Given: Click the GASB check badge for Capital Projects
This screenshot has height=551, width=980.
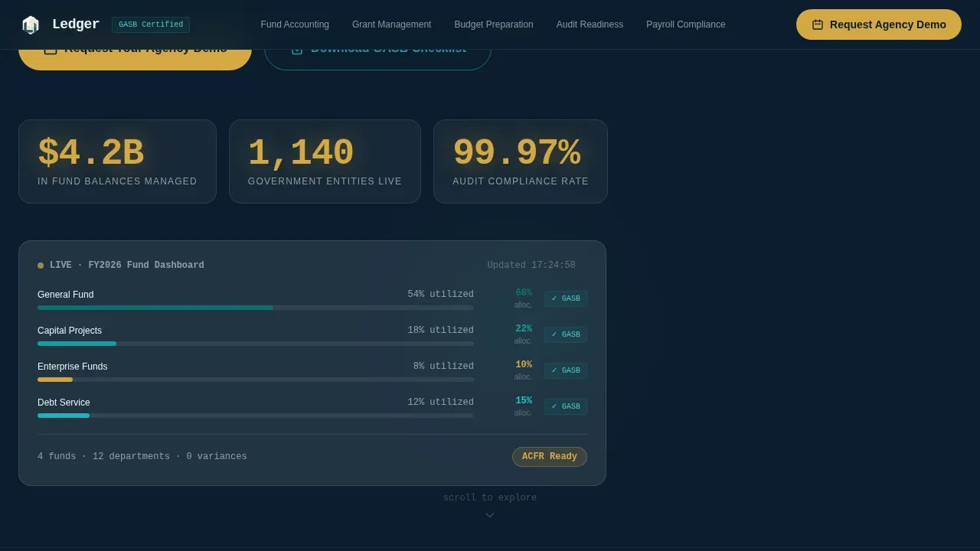Looking at the screenshot, I should (566, 334).
